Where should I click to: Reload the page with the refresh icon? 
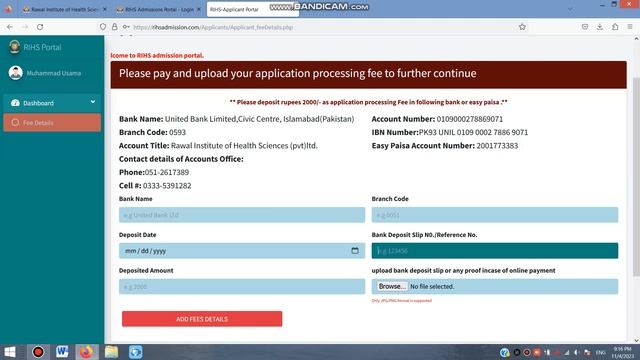click(40, 27)
